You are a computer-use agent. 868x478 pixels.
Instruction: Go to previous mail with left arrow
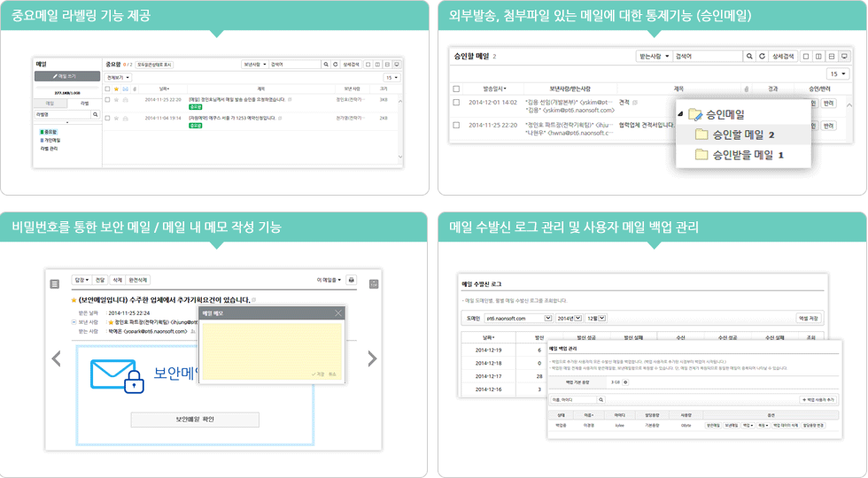pyautogui.click(x=56, y=358)
